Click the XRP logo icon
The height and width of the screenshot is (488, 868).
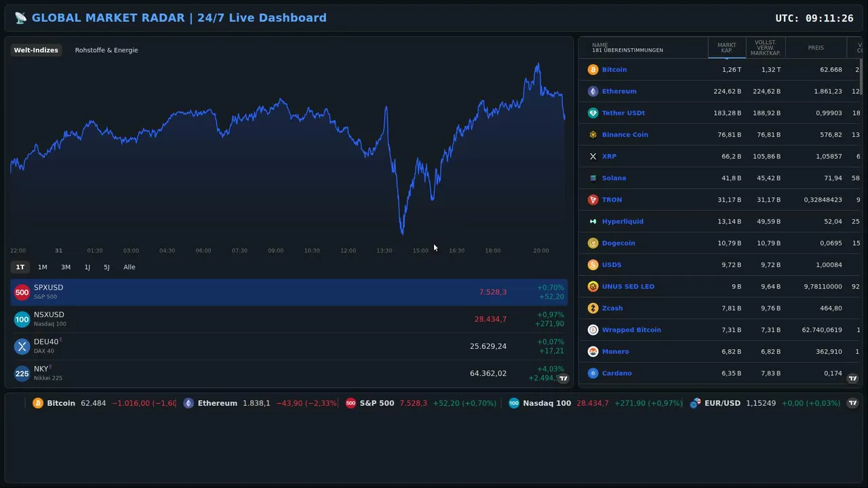coord(593,157)
